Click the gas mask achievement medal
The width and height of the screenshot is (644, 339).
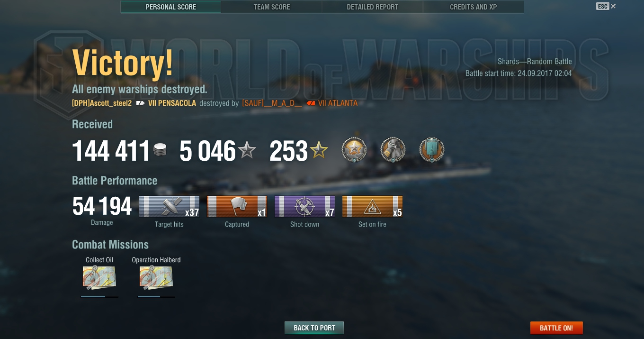[393, 150]
